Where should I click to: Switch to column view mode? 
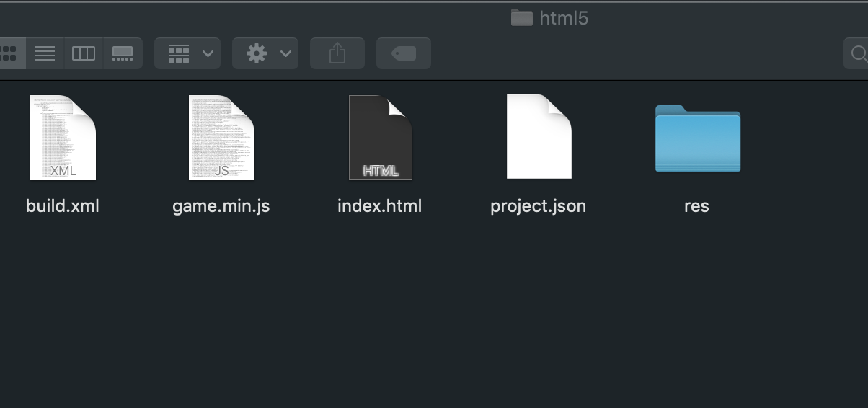click(x=84, y=53)
